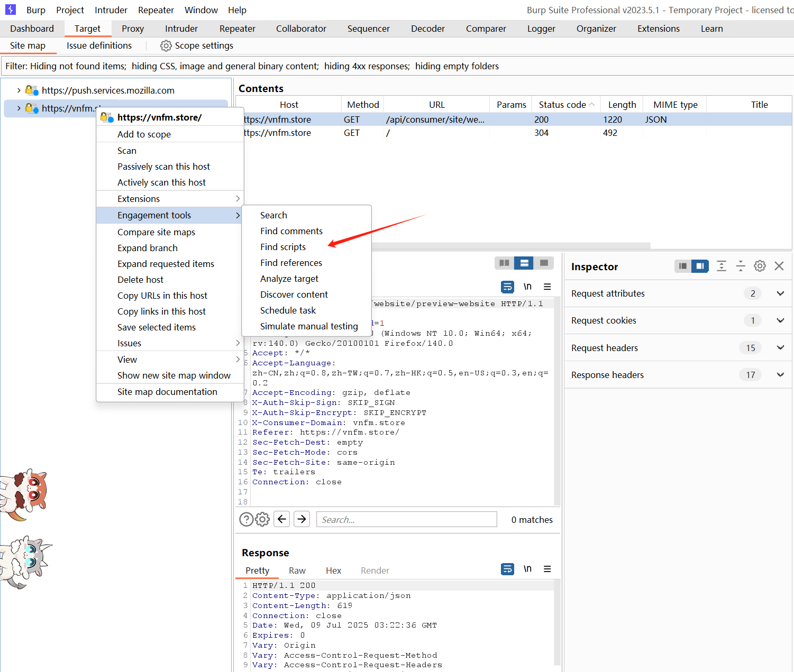The height and width of the screenshot is (672, 794).
Task: Open the Collaborator tab
Action: coord(301,29)
